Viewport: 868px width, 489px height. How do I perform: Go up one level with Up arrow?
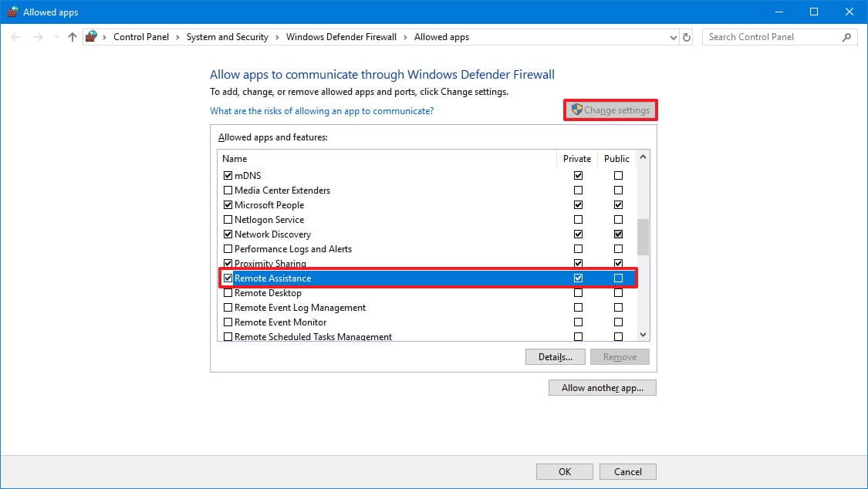point(72,37)
